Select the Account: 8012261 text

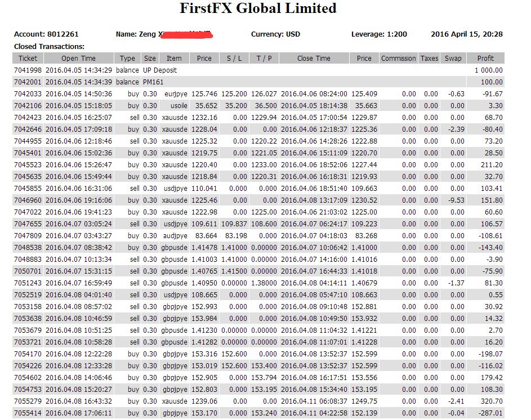click(46, 34)
